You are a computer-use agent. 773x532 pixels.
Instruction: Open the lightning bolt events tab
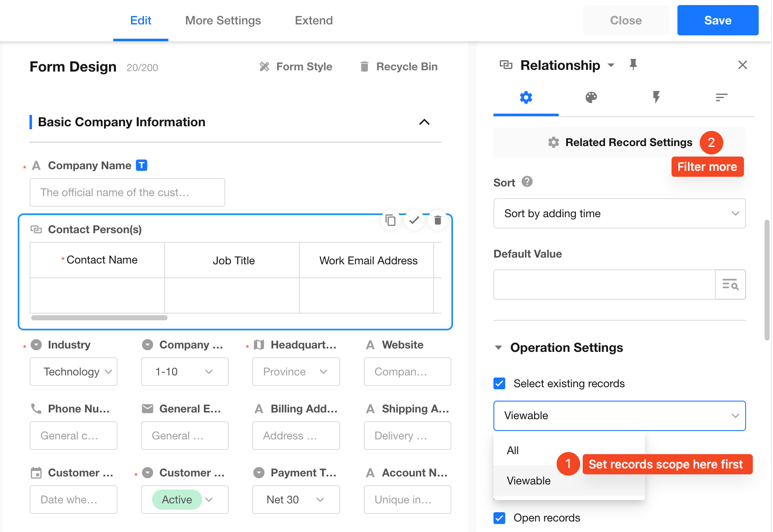click(656, 98)
